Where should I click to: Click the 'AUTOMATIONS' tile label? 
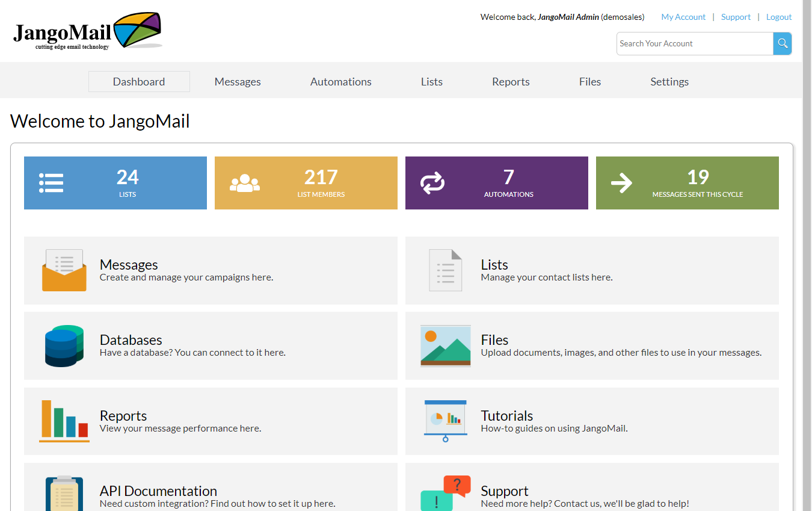click(x=509, y=194)
